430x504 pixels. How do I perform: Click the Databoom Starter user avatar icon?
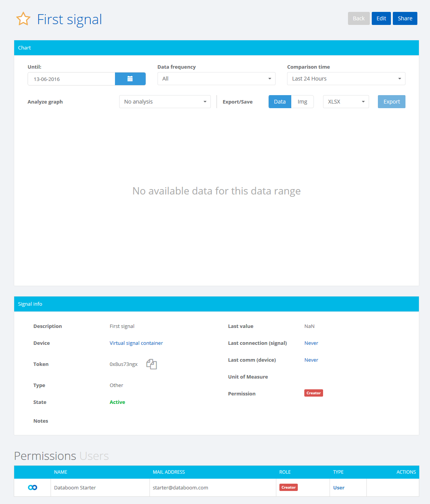33,488
